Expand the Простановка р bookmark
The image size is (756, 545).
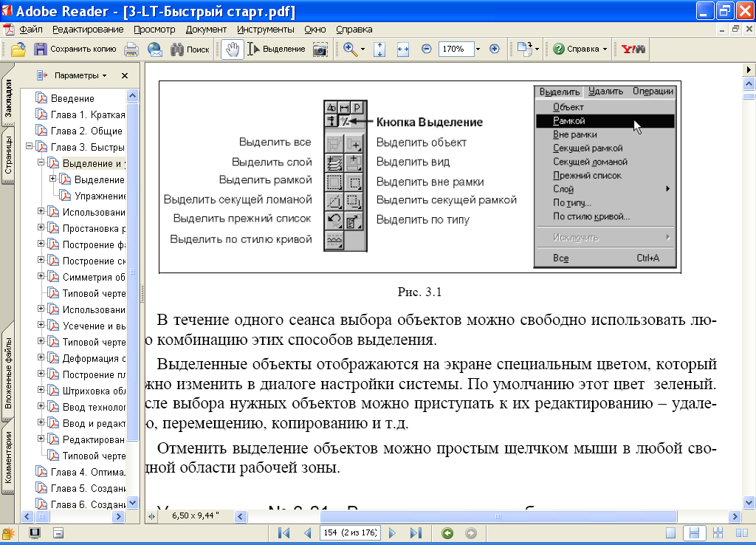pos(41,227)
